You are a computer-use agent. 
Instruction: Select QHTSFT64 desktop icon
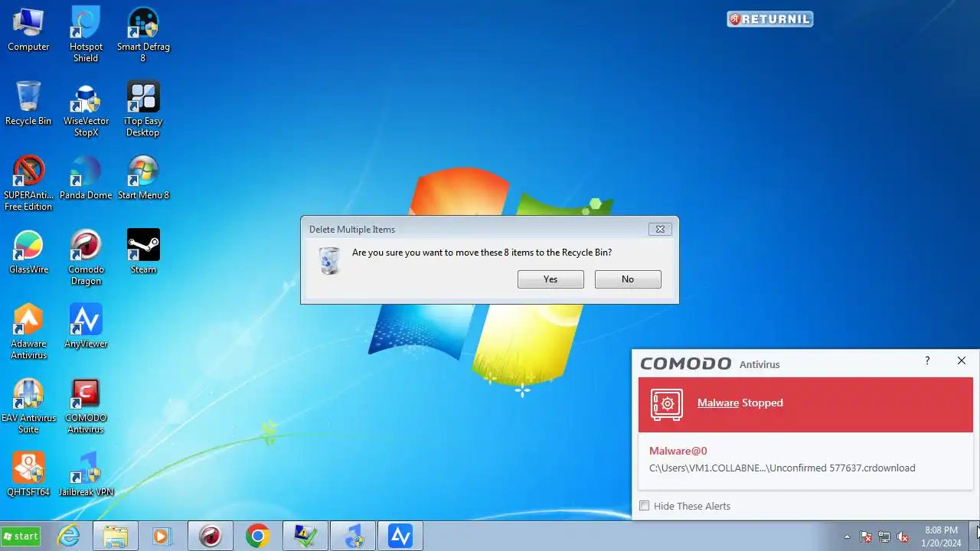(x=28, y=474)
